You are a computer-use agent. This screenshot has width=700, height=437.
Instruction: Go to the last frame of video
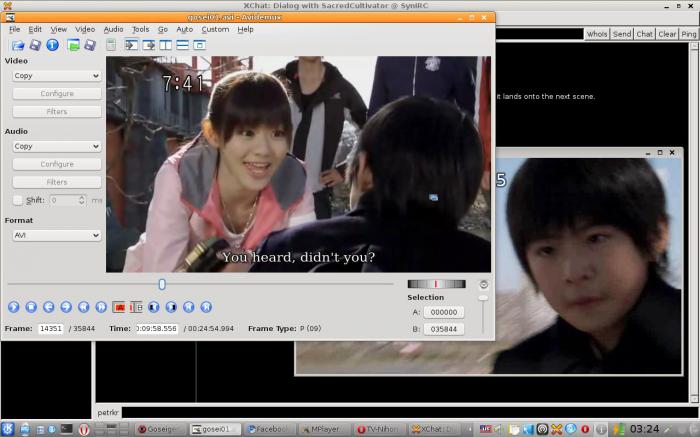tap(206, 307)
